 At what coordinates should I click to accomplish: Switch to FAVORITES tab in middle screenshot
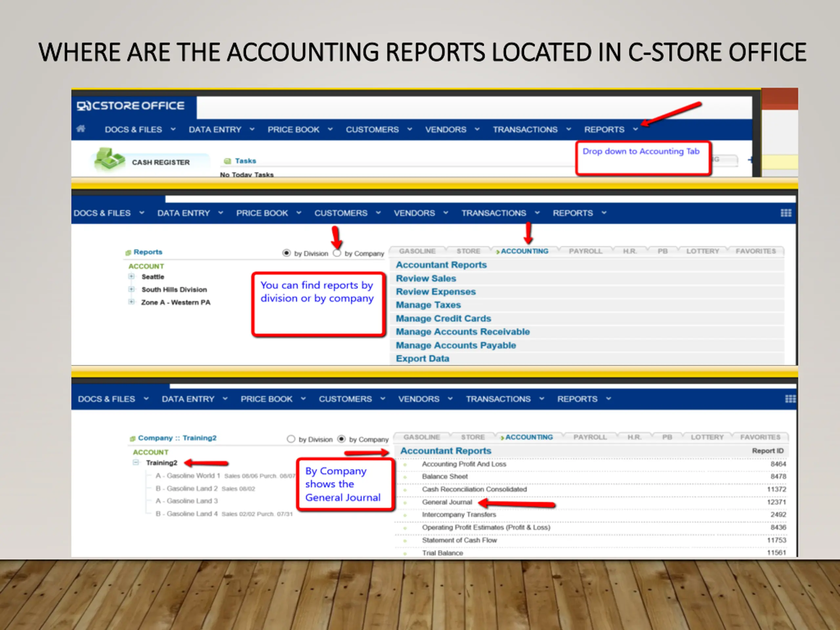(x=756, y=251)
